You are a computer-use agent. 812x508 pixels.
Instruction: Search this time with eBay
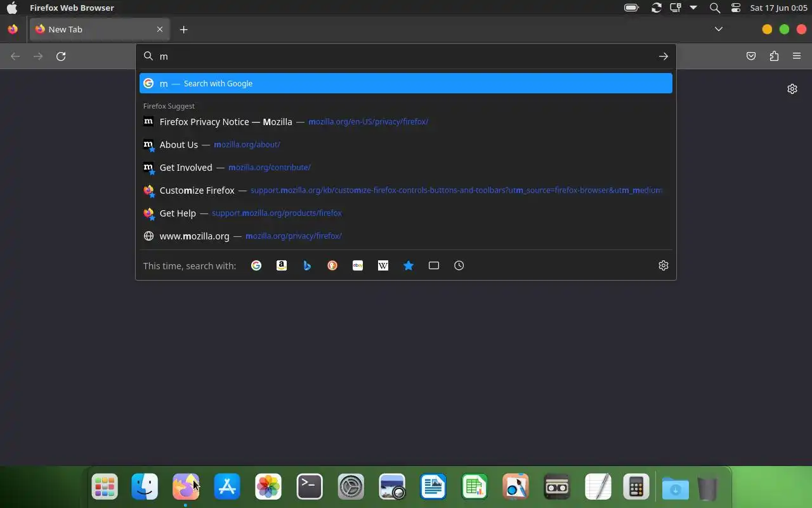358,265
